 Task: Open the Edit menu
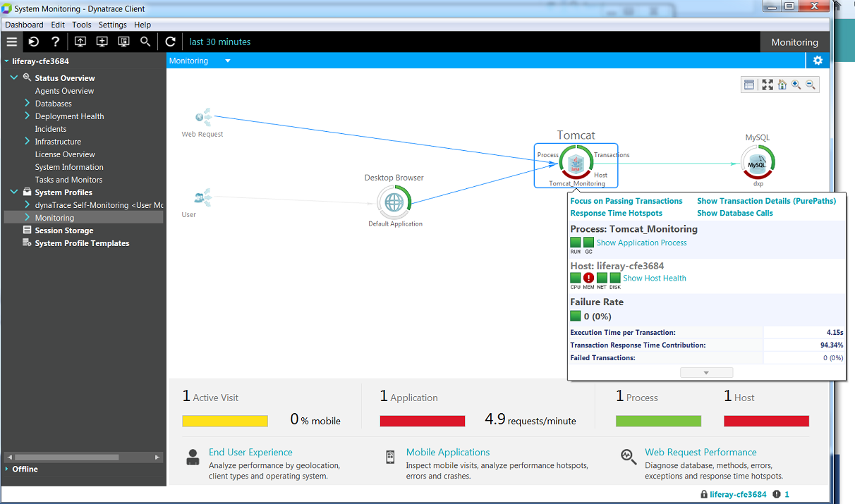click(58, 25)
